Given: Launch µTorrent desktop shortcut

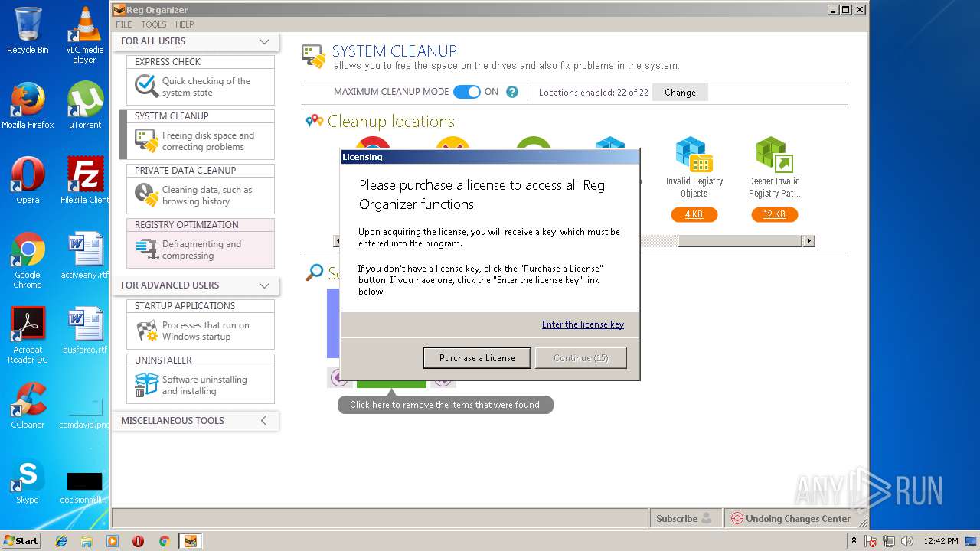Looking at the screenshot, I should [x=84, y=105].
